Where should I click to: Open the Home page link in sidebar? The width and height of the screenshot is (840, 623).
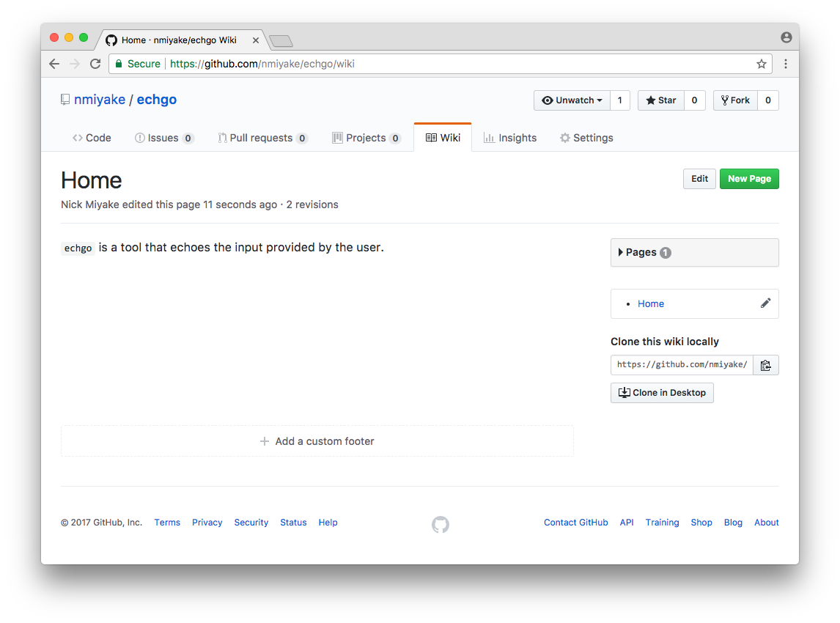pyautogui.click(x=650, y=303)
